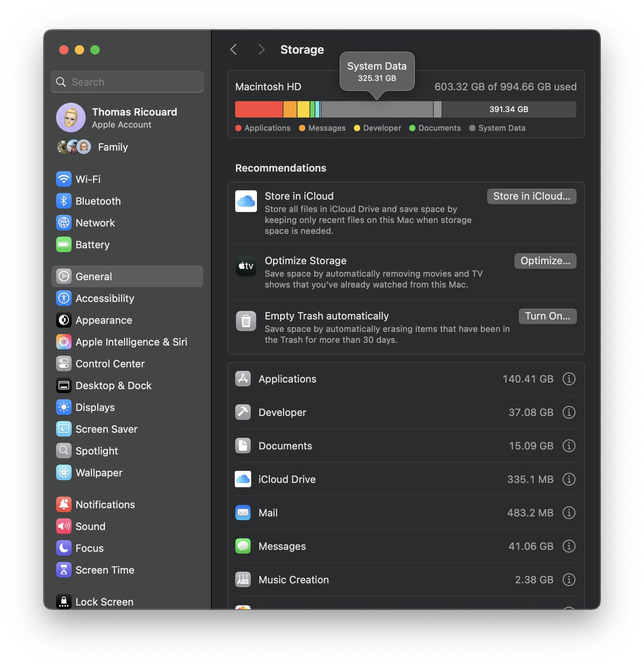Show info for Applications storage
The width and height of the screenshot is (644, 667).
point(568,379)
